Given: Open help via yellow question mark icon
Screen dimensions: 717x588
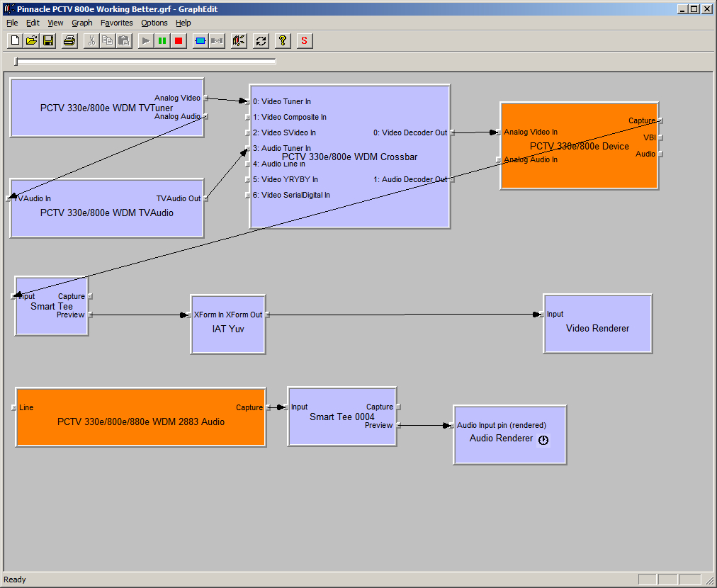Looking at the screenshot, I should 283,40.
